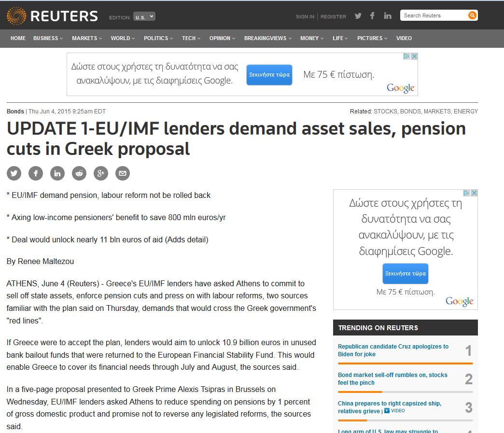Share the article on LinkedIn
This screenshot has width=504, height=433.
tap(57, 173)
